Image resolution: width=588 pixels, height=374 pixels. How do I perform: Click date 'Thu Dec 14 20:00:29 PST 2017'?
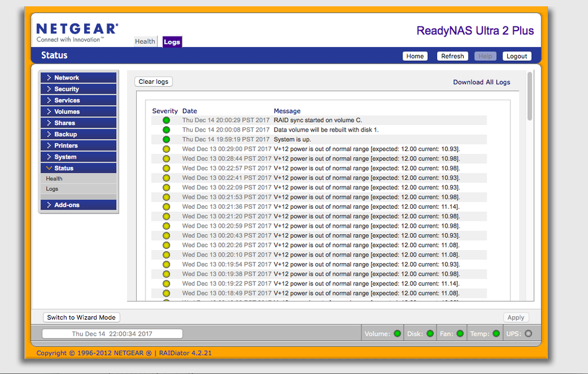226,120
